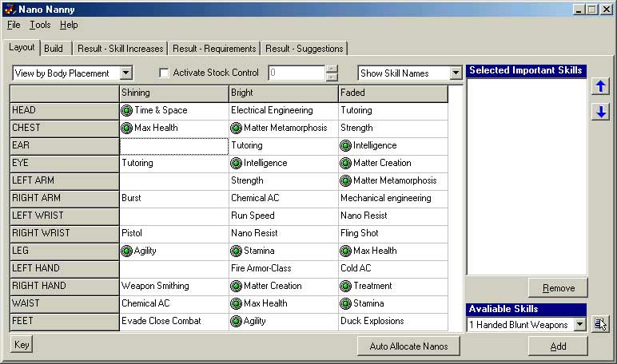Select the Pistol cell
The width and height of the screenshot is (617, 364).
click(x=174, y=233)
